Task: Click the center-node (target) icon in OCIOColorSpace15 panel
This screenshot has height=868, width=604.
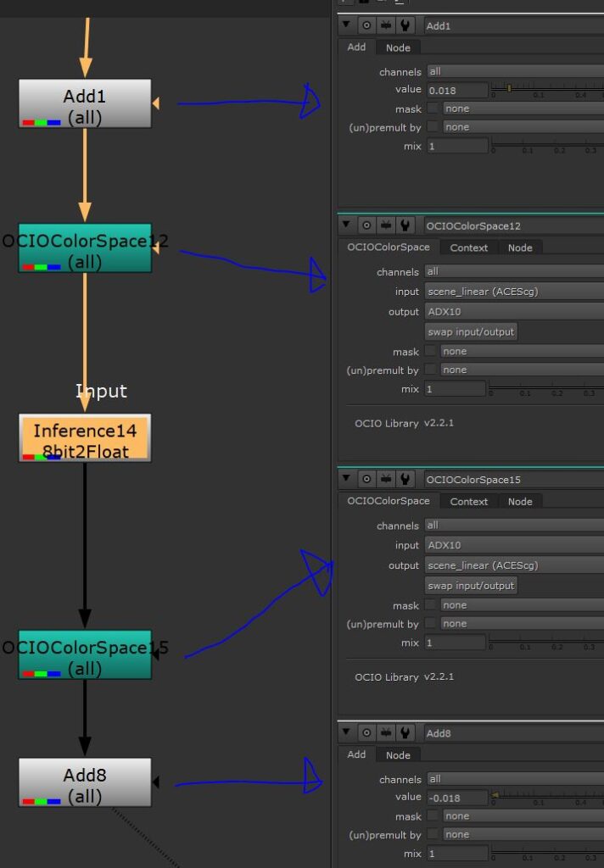Action: coord(366,480)
